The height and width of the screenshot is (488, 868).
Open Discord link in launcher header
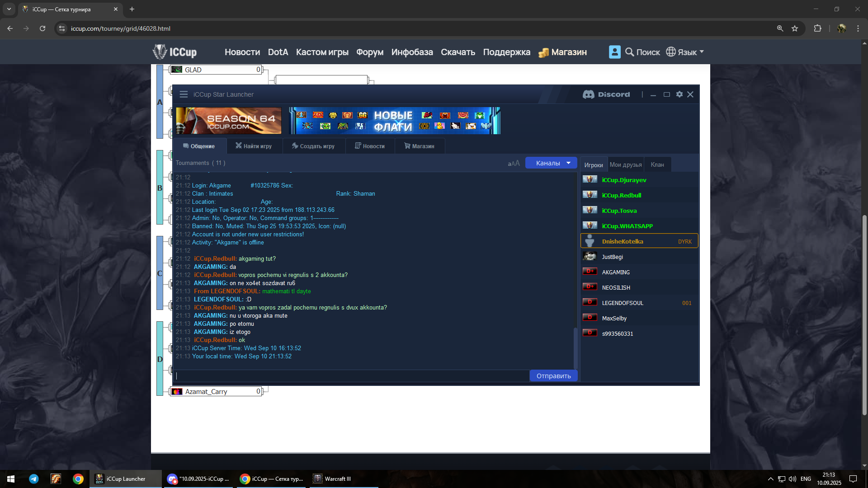click(606, 94)
